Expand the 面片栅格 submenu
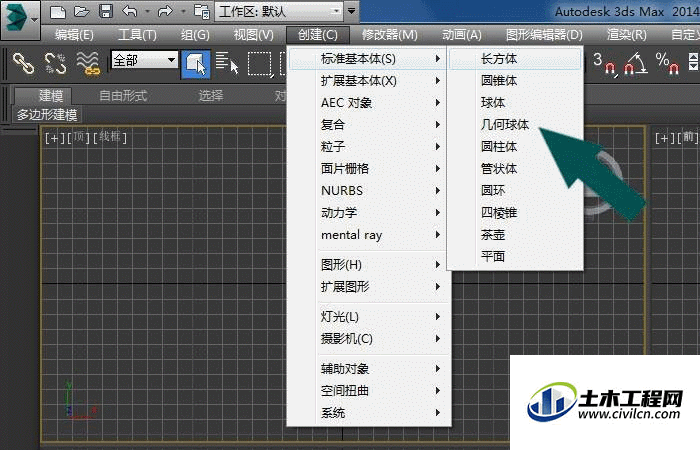The height and width of the screenshot is (450, 700). click(368, 169)
